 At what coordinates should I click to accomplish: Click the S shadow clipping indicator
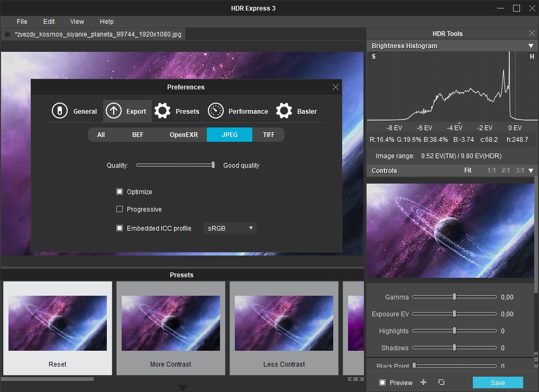[x=373, y=57]
